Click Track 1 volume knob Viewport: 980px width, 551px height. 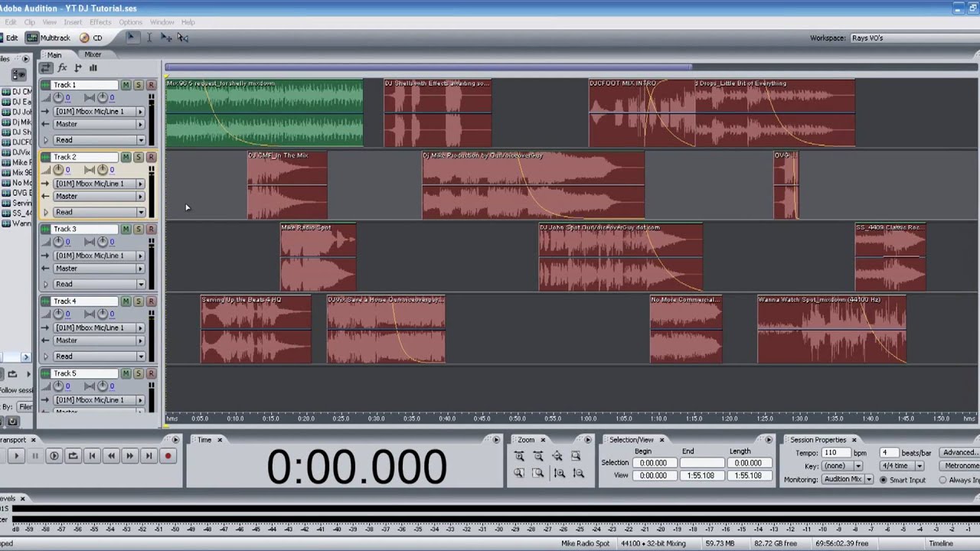point(58,97)
